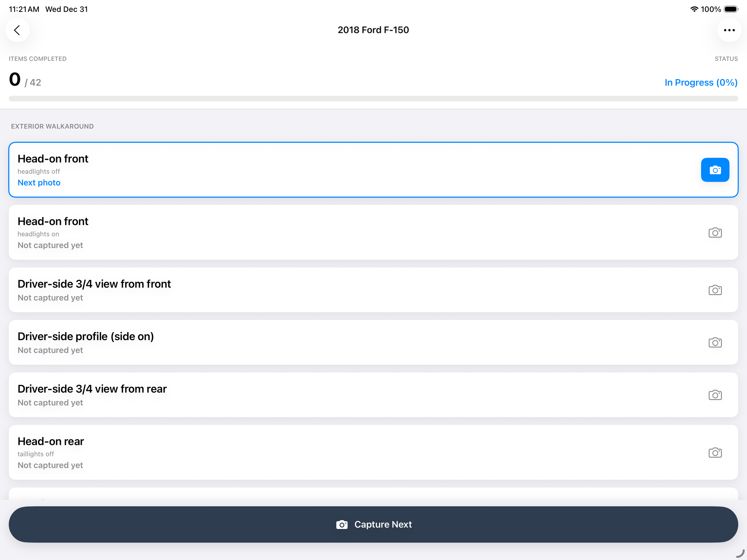This screenshot has height=560, width=747.
Task: Go back using the chevron arrow
Action: point(17,30)
